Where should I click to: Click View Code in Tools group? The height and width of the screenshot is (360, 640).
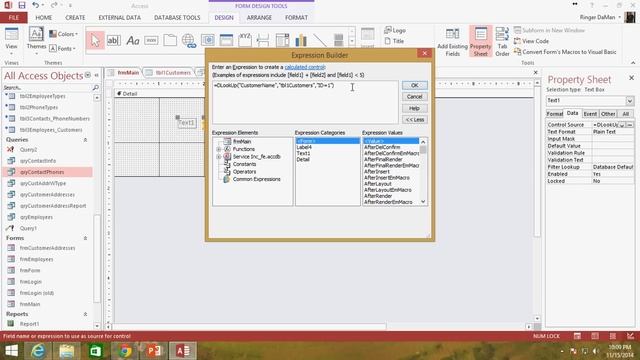(531, 41)
